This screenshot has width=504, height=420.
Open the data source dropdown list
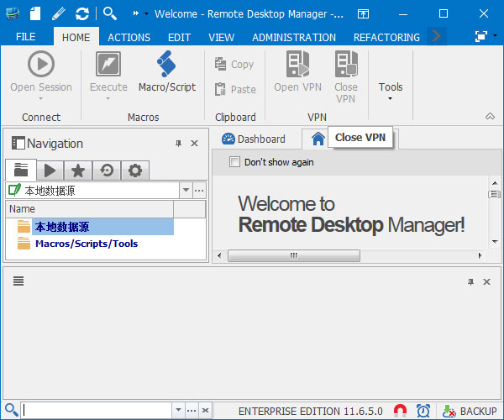coord(186,191)
